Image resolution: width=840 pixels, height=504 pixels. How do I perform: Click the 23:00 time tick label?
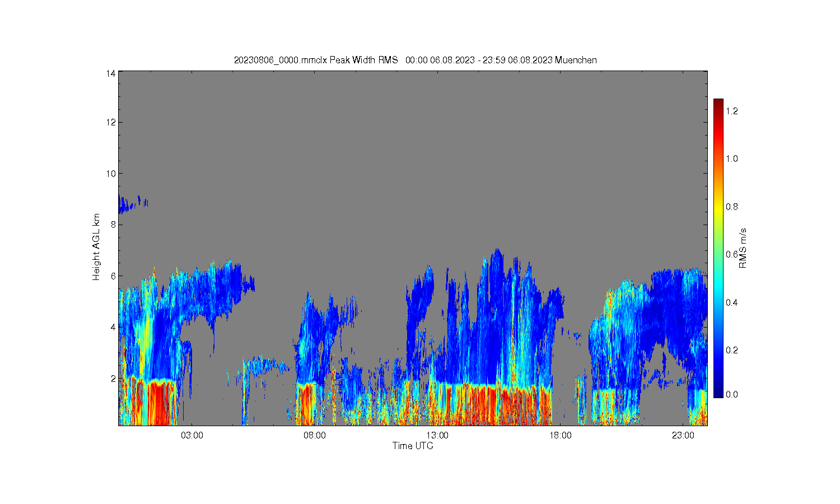(x=683, y=435)
